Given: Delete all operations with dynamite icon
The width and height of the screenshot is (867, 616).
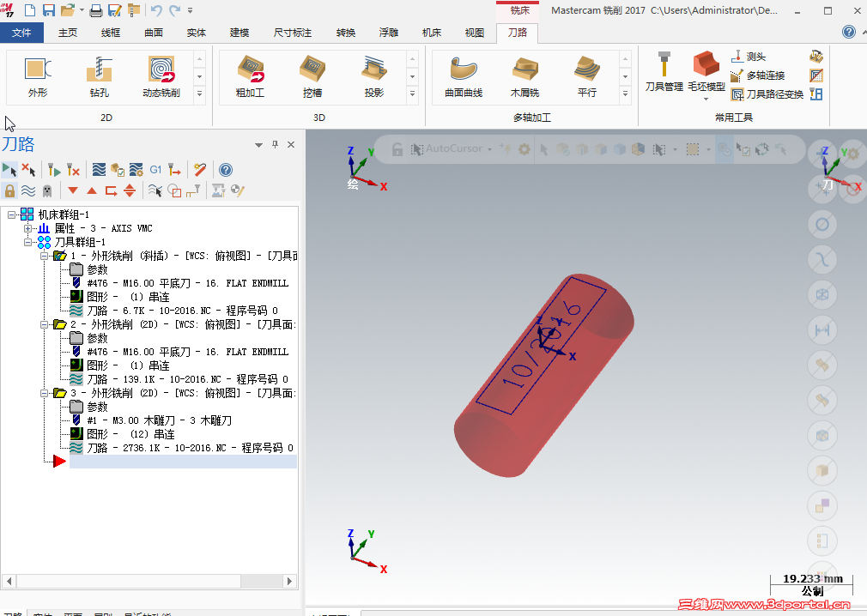Looking at the screenshot, I should 200,170.
